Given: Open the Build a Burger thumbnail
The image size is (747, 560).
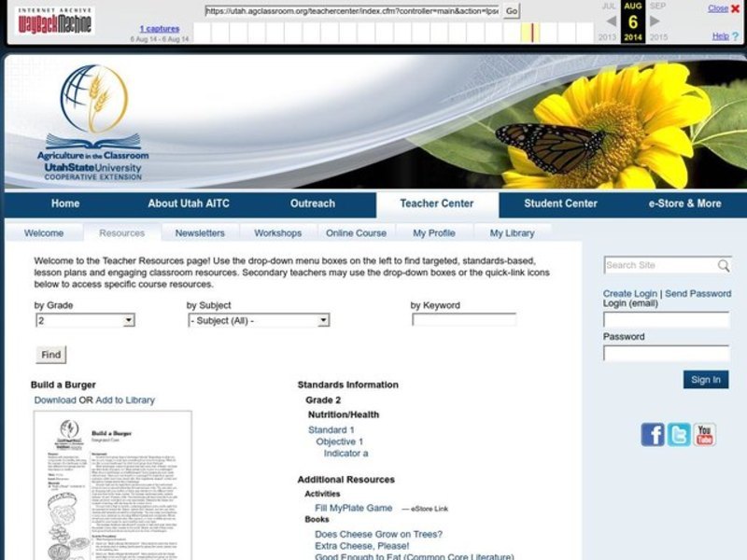Looking at the screenshot, I should tap(113, 485).
